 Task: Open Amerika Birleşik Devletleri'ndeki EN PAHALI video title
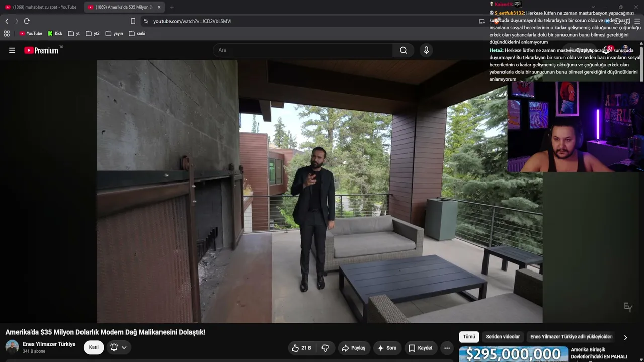[599, 353]
